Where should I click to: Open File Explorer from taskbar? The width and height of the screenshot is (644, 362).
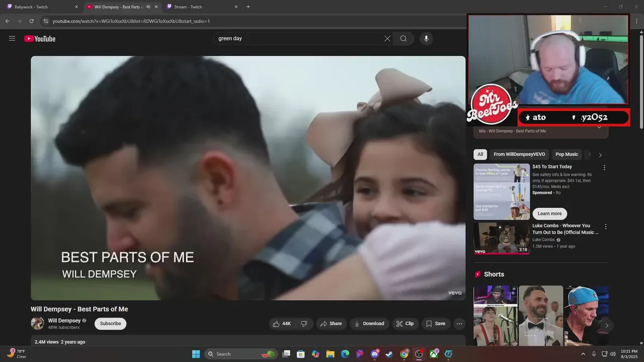[331, 354]
